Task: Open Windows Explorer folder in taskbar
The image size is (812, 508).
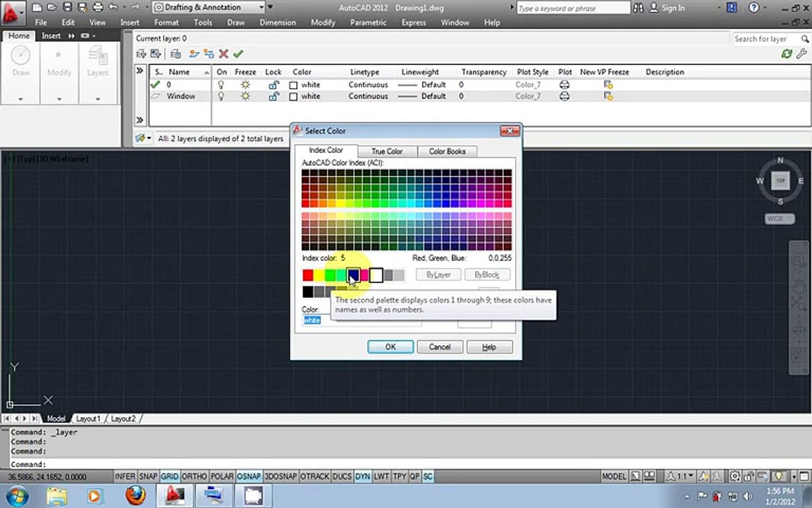Action: click(56, 496)
